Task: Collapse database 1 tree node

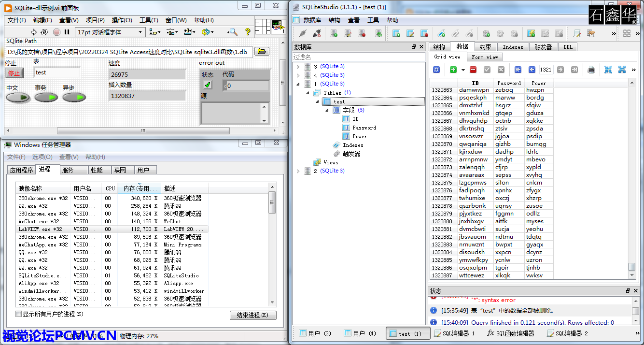Action: pos(298,84)
